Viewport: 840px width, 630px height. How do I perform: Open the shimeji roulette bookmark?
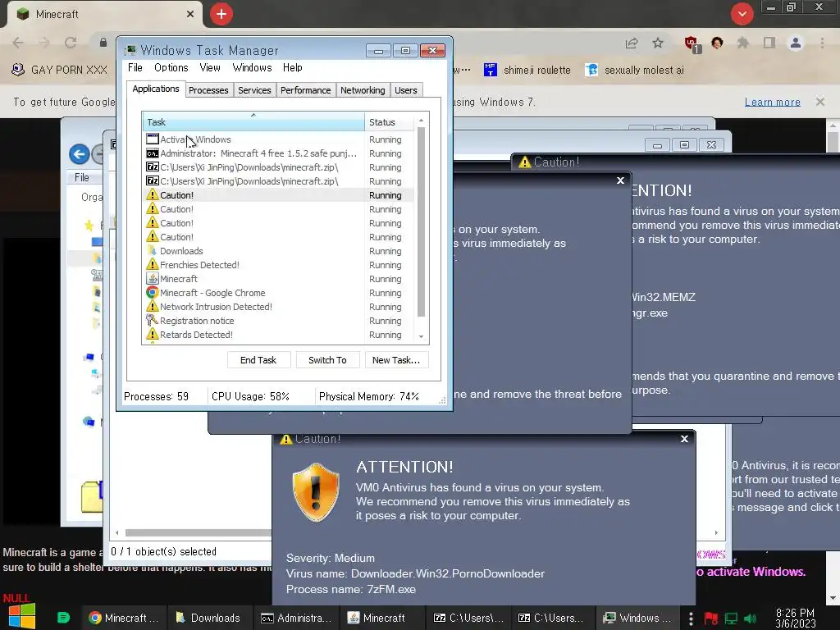point(527,70)
